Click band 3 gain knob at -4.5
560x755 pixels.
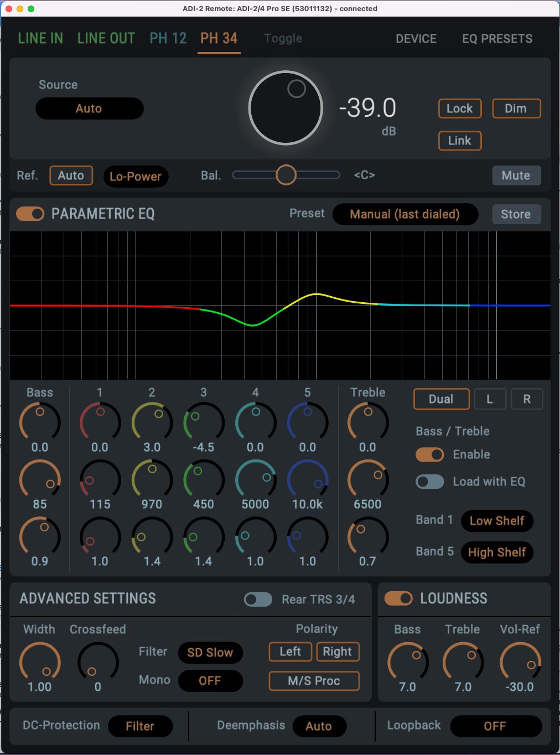click(204, 422)
